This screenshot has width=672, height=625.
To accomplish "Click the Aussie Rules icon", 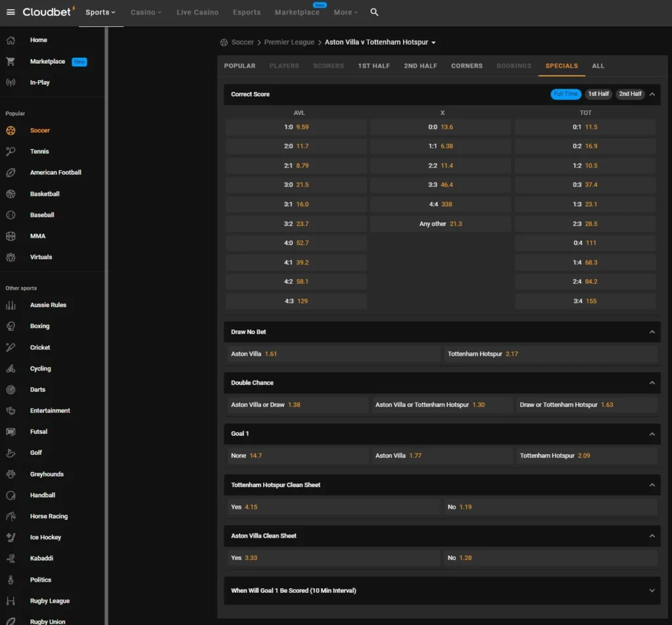I will [x=10, y=305].
